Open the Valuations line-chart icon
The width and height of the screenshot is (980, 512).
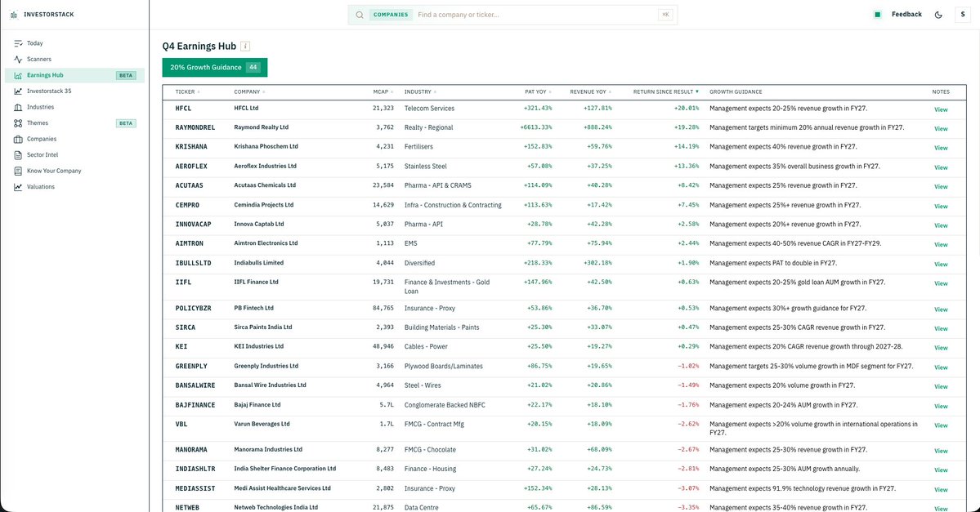tap(18, 187)
